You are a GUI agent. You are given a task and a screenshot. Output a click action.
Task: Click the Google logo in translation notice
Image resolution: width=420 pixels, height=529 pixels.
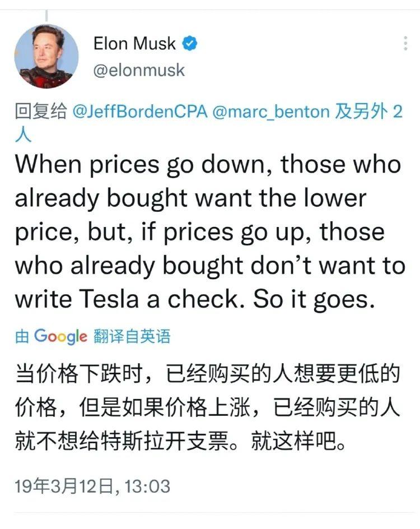[60, 336]
